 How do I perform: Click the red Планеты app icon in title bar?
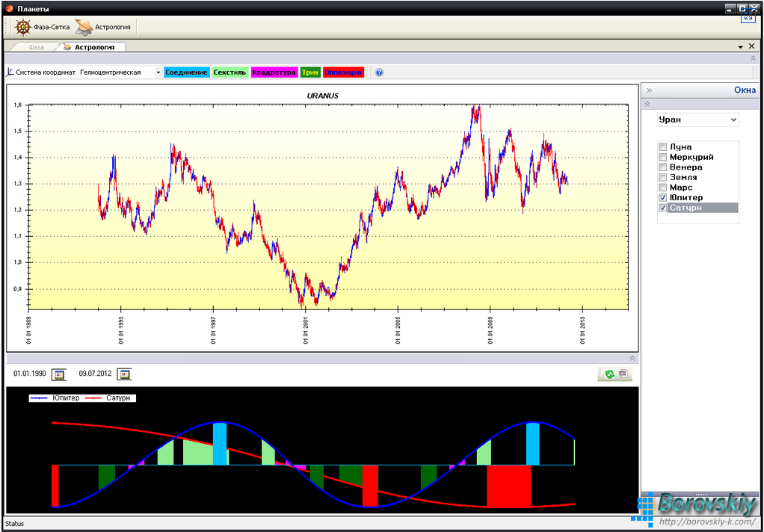pos(8,9)
